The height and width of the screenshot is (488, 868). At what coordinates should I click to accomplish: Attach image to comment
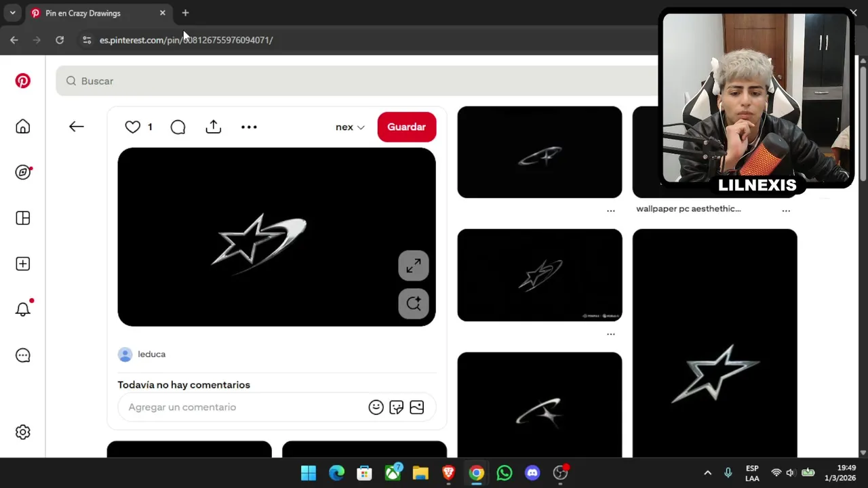417,407
